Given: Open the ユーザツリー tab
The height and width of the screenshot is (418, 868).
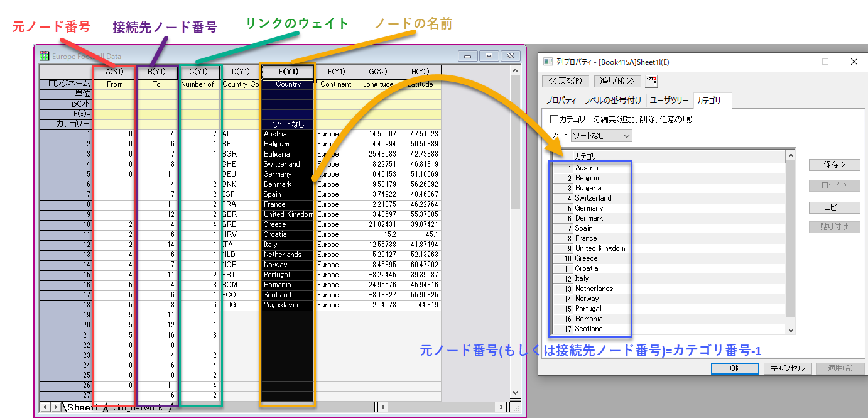Looking at the screenshot, I should click(x=669, y=101).
